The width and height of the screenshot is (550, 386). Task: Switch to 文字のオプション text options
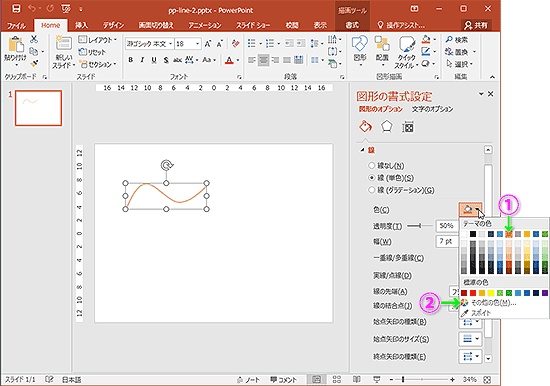pyautogui.click(x=432, y=109)
